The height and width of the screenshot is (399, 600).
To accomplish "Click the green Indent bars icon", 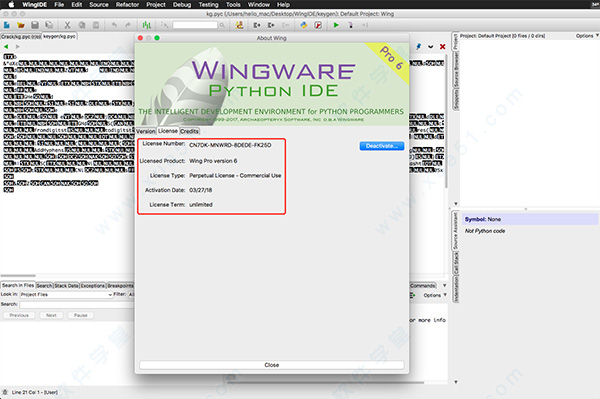I will [147, 25].
